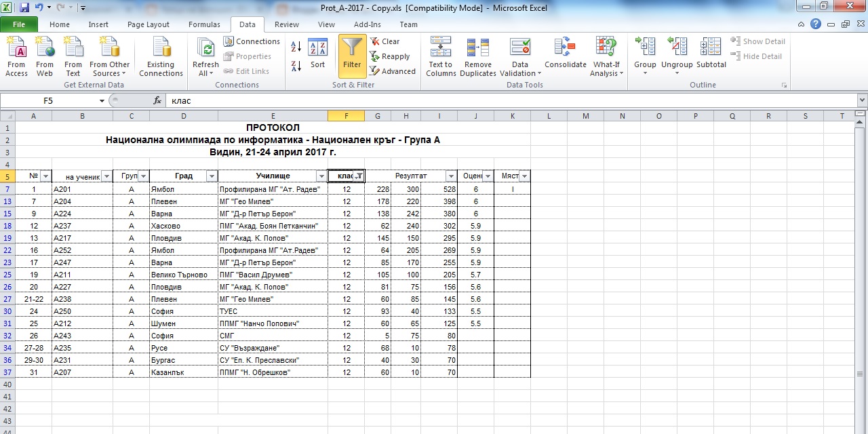Screen dimensions: 868x434
Task: Open the What-If Analysis menu
Action: 606,57
